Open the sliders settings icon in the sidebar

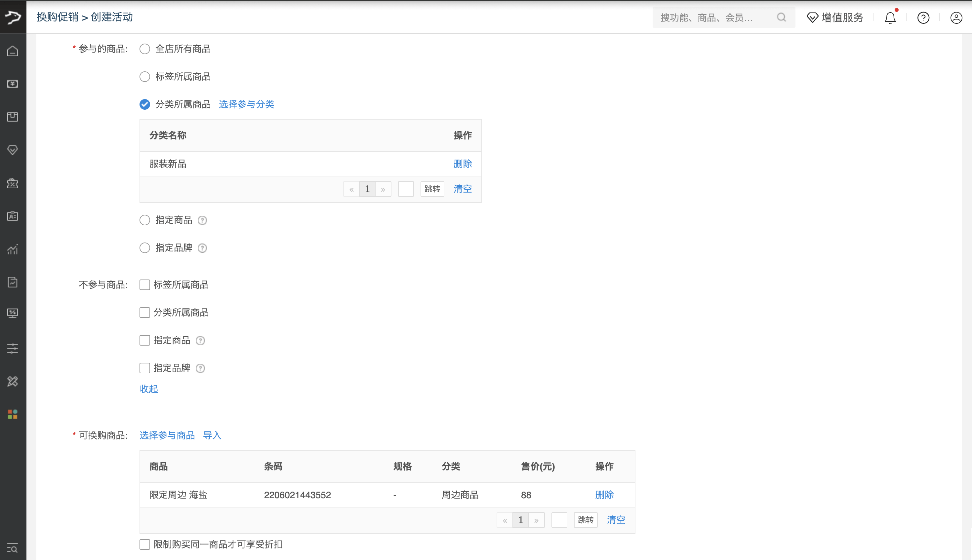[x=13, y=349]
